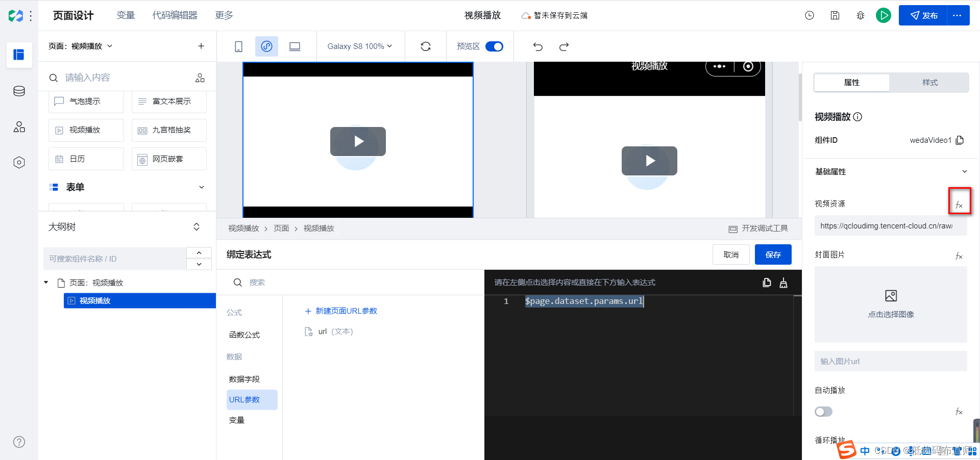Show info for the 视频播放 component
Viewport: 980px width, 460px height.
click(x=857, y=117)
